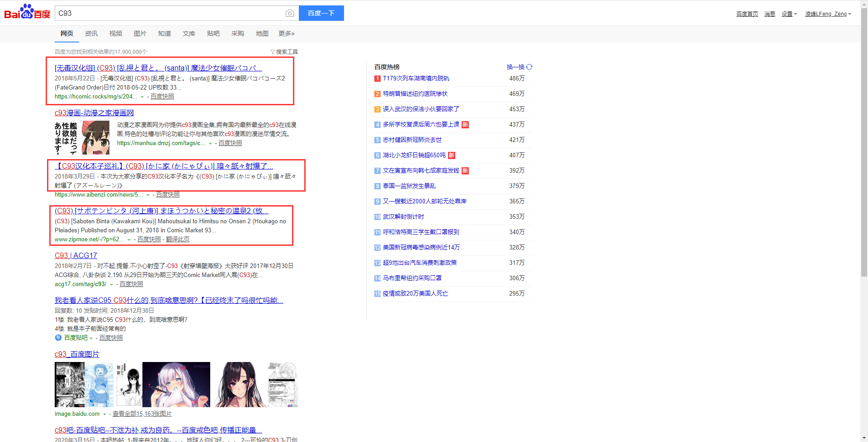Open 百度快照 for manhua.dmzj.com result
Screen dimensions: 868x442
pos(230,143)
